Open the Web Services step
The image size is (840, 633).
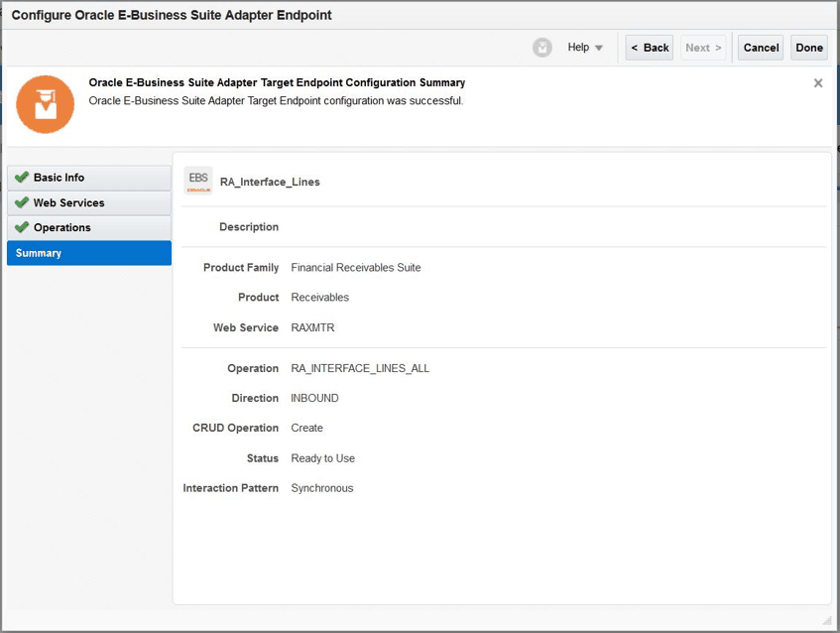[68, 202]
